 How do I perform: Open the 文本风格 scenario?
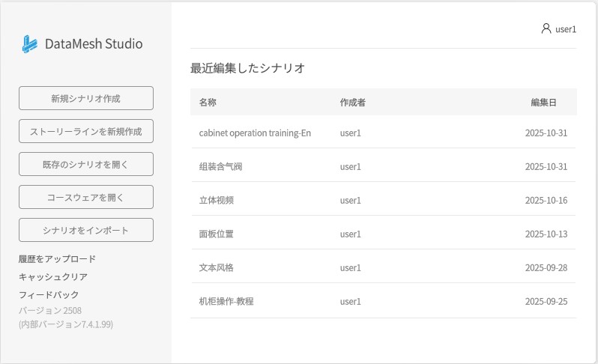[217, 267]
